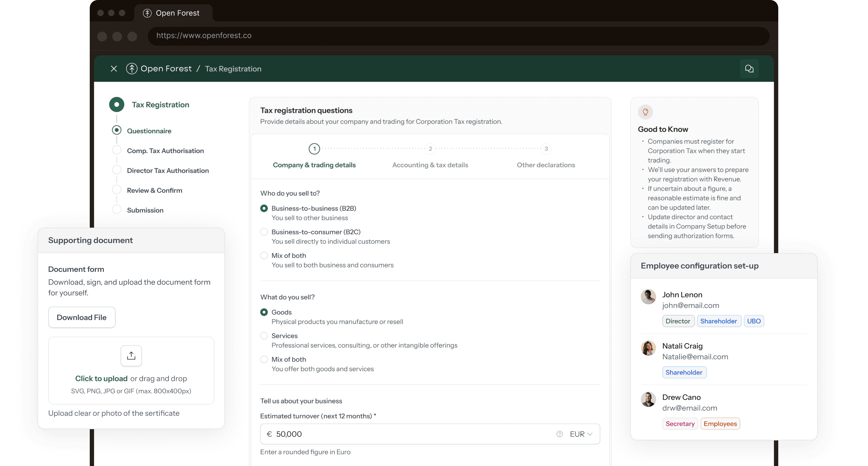
Task: Click the Open Forest favicon in browser tab
Action: click(x=147, y=13)
